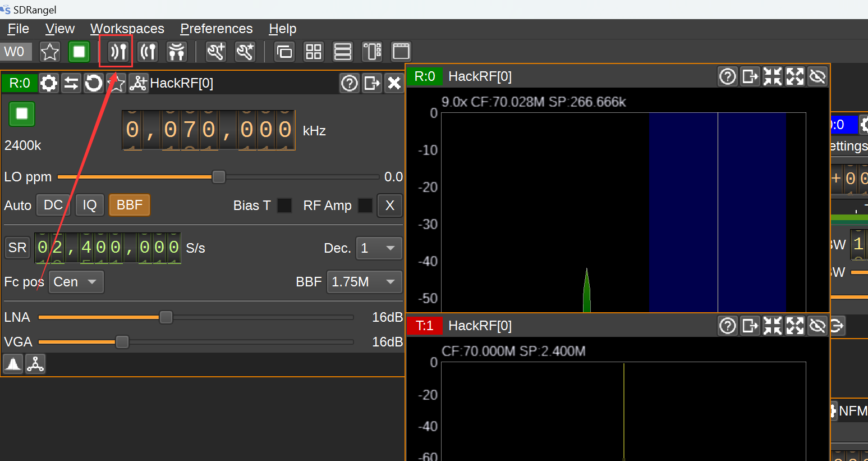Hide the T:1 spectrum window

tap(818, 326)
